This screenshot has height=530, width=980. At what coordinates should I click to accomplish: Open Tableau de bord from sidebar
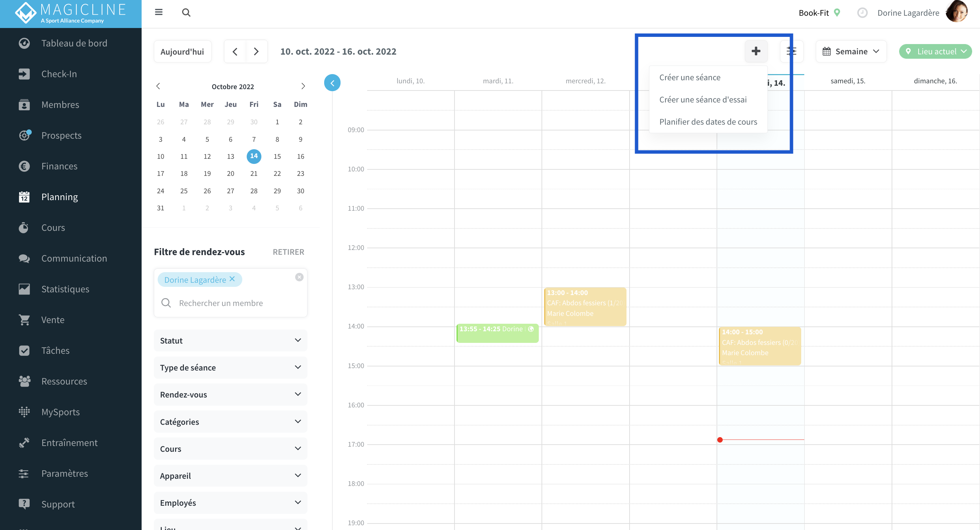(x=71, y=43)
